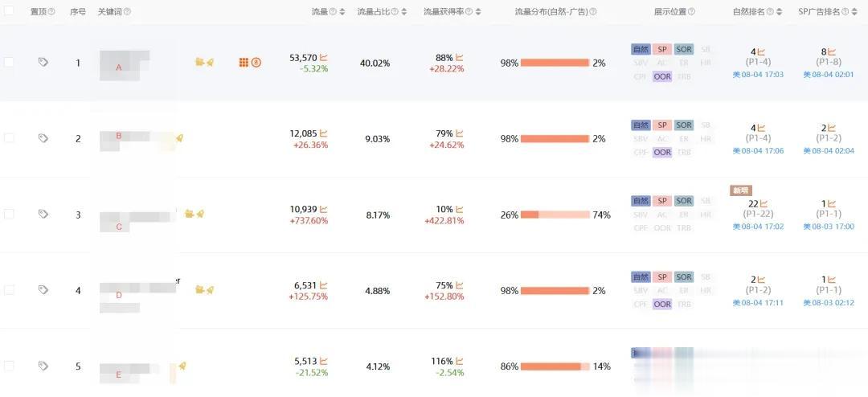Open trend chart for row 3 SP广告排名

(x=832, y=204)
